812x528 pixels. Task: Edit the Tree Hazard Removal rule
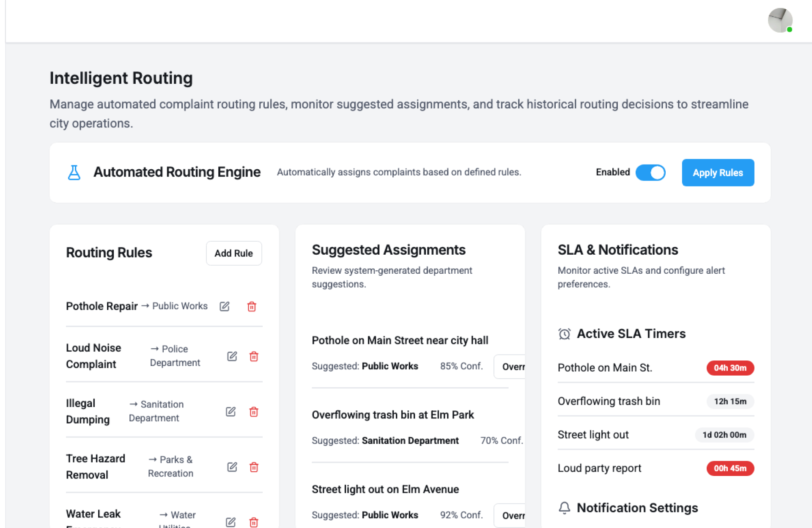[x=232, y=467]
